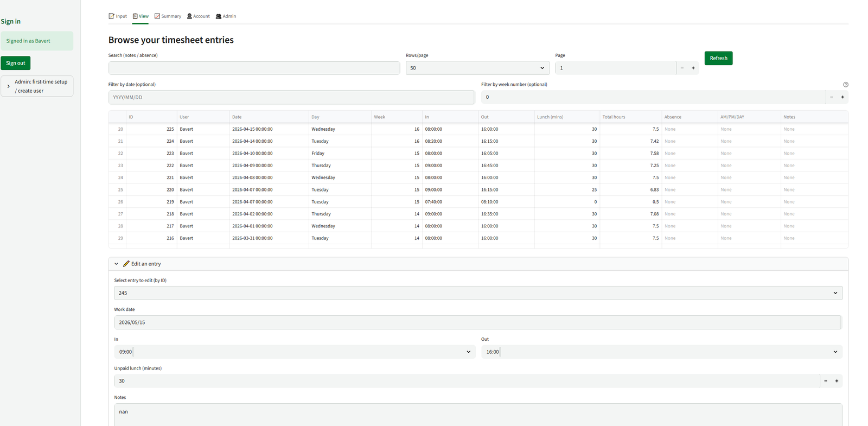Sort table by the User column header
Image resolution: width=868 pixels, height=426 pixels.
click(203, 117)
